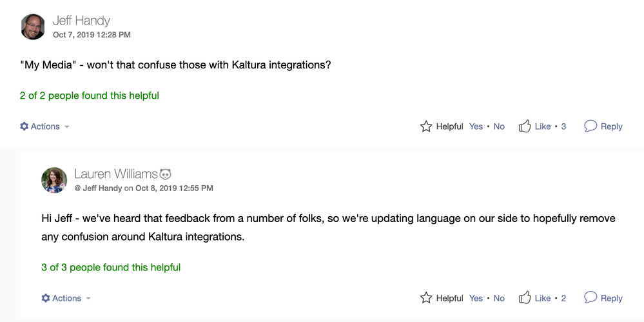Image resolution: width=644 pixels, height=322 pixels.
Task: Click the @ Jeff Handy mention link
Action: coord(98,188)
